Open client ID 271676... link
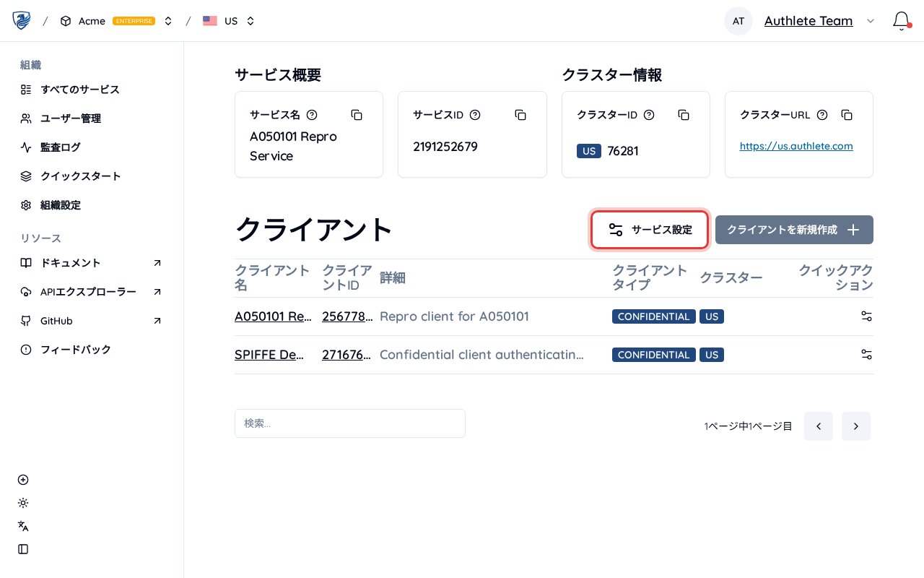The image size is (924, 578). coord(346,355)
